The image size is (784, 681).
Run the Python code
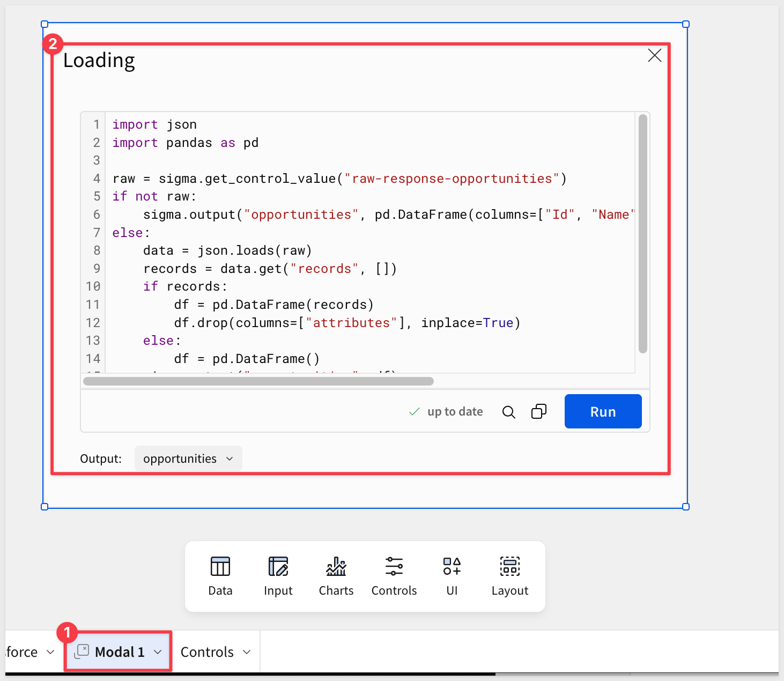603,412
